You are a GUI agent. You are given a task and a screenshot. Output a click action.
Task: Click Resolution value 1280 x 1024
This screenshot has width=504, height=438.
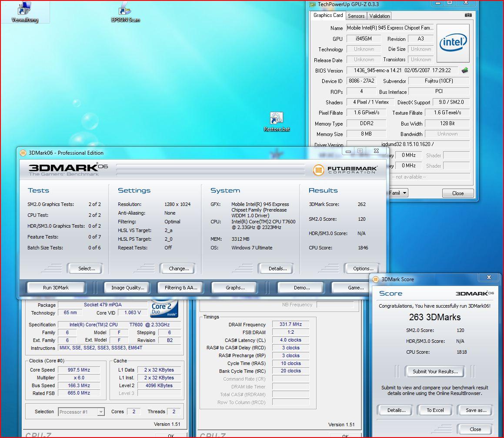click(177, 204)
